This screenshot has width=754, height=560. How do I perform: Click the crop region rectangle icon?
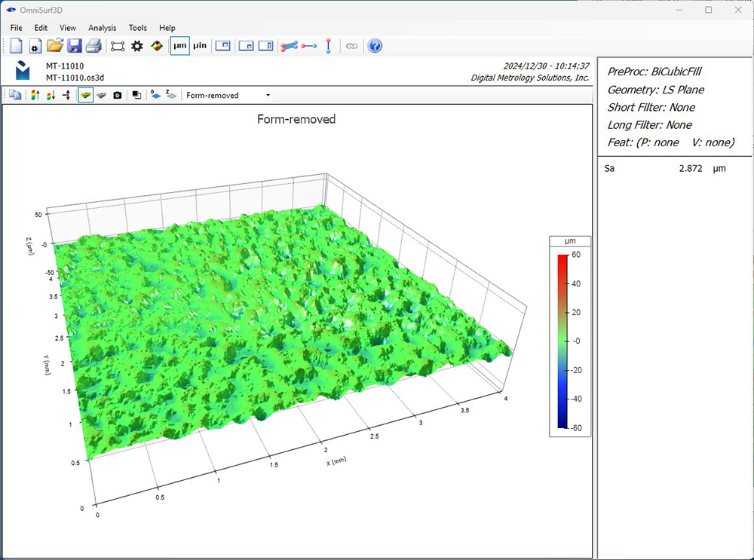coord(118,46)
